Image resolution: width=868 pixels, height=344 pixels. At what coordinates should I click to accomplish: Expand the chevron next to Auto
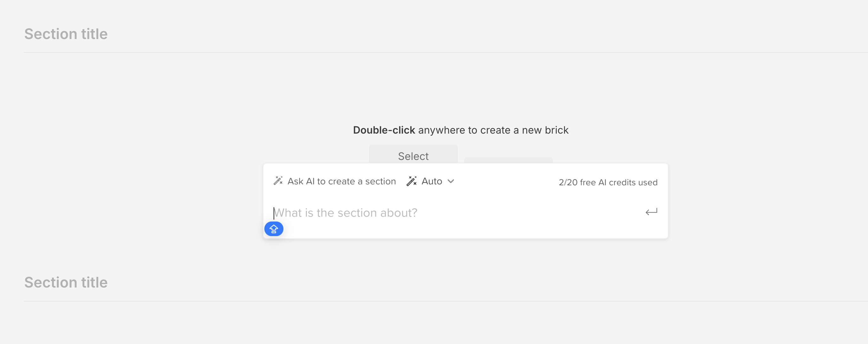[x=451, y=182]
